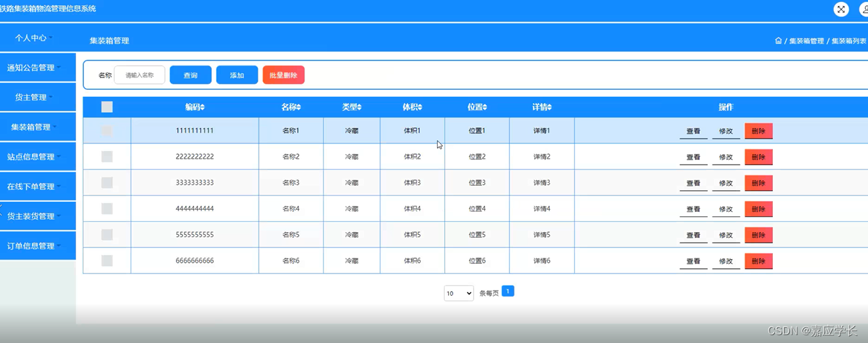Open 集装箱管理 breadcrumb link
The height and width of the screenshot is (343, 868).
point(806,41)
